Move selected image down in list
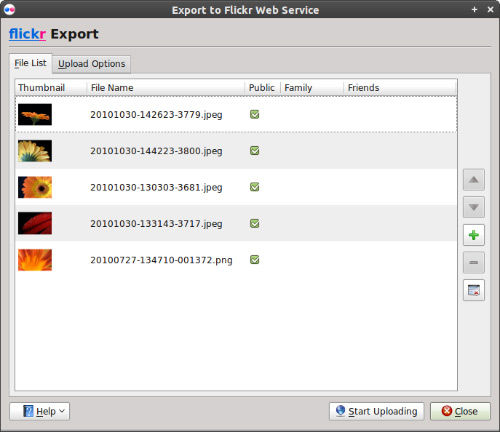This screenshot has width=500, height=432. 474,207
